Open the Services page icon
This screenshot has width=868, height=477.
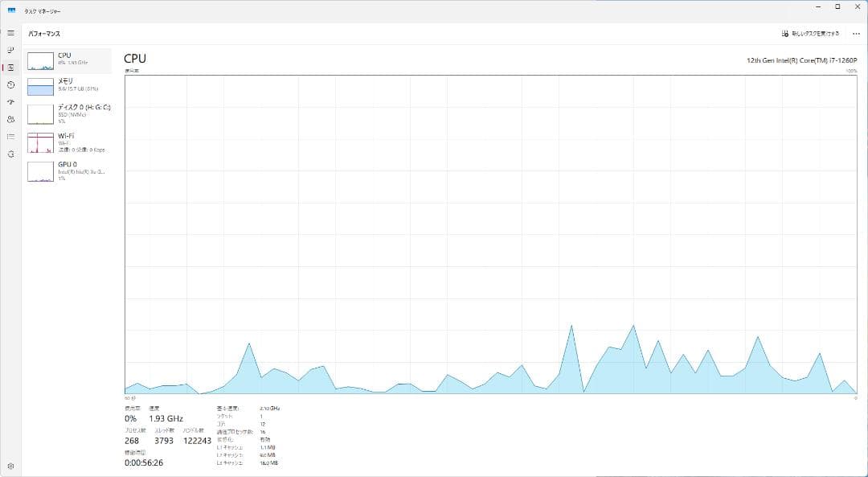pyautogui.click(x=10, y=154)
